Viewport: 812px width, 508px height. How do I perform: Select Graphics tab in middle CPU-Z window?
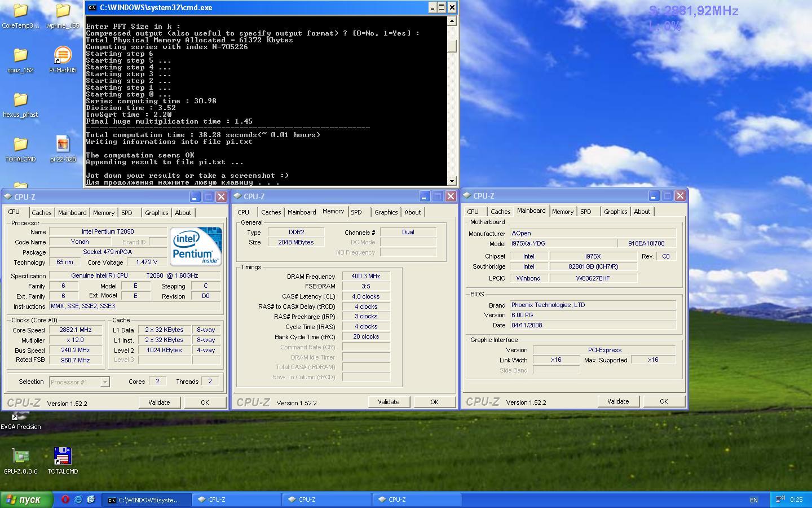386,212
